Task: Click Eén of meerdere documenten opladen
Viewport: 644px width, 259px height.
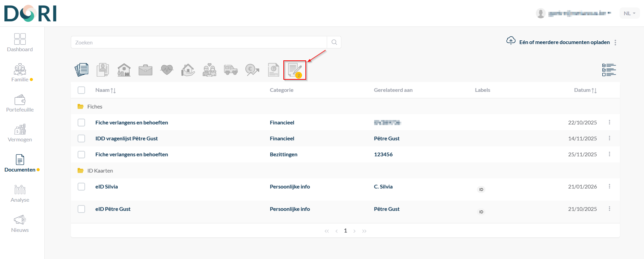Action: (564, 42)
